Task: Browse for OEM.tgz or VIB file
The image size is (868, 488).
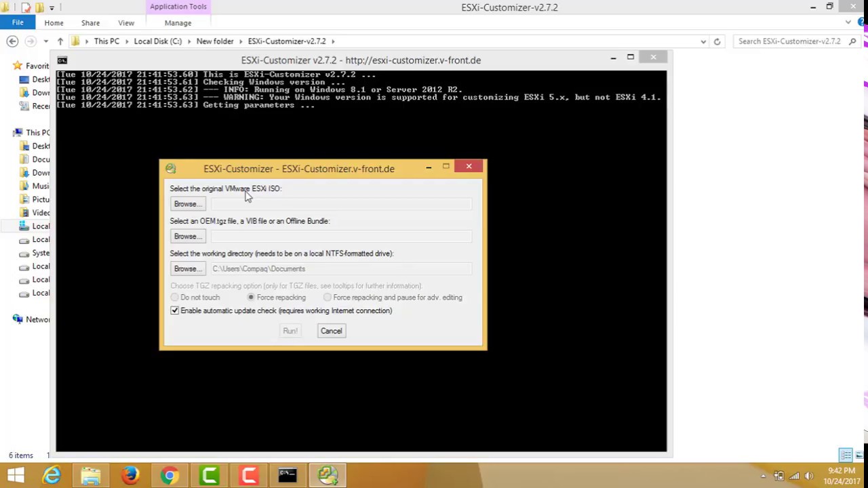Action: click(187, 237)
